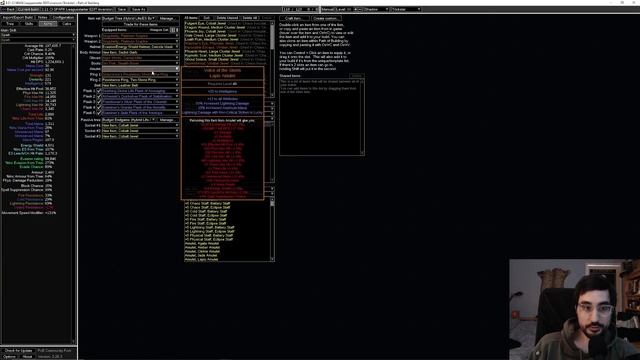Open the Weapon 1 slot dropdown
This screenshot has width=640, height=360.
coord(140,36)
